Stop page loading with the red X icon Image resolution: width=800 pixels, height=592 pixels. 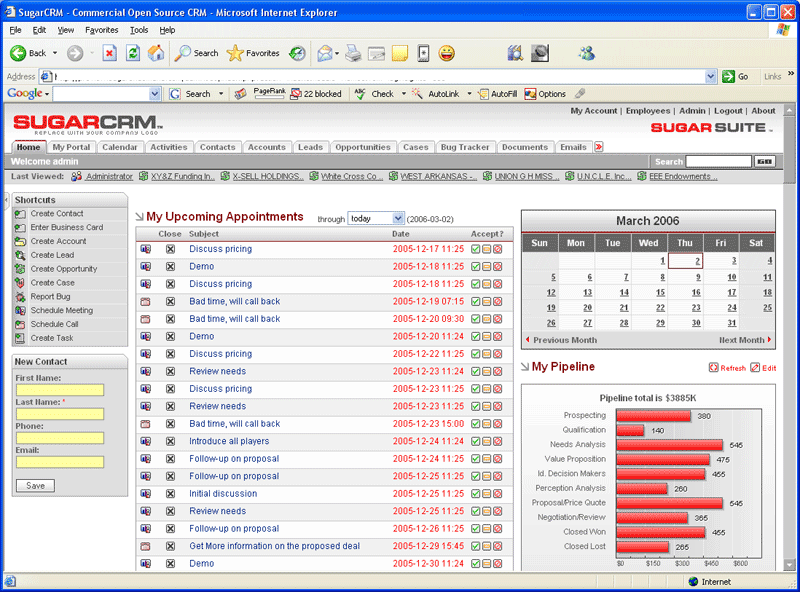click(110, 53)
